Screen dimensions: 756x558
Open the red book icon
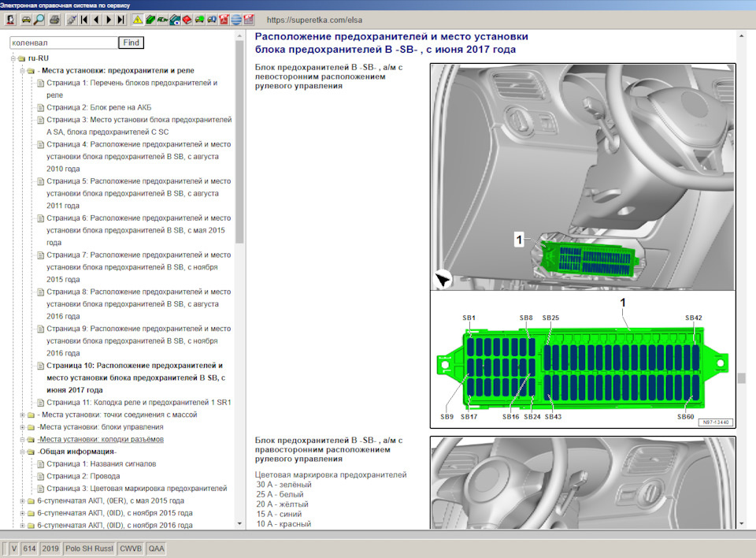click(187, 20)
